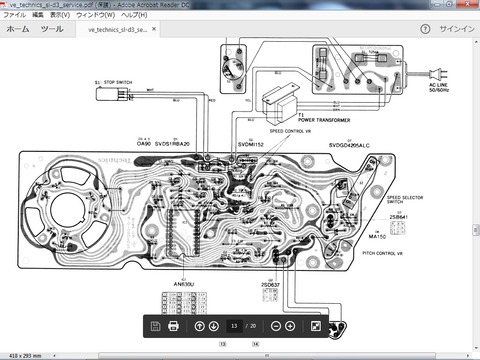Open the ウィンドウ(W) menu
The height and width of the screenshot is (360, 480).
[95, 15]
